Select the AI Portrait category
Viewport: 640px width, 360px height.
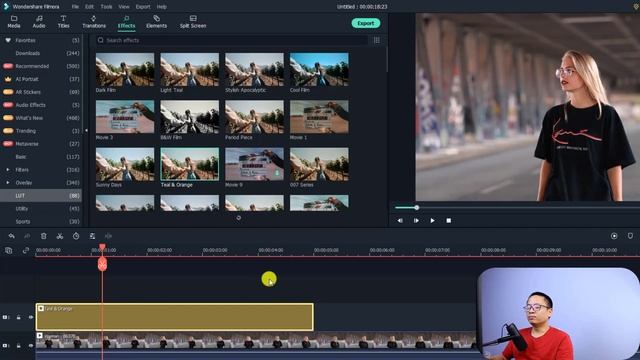pyautogui.click(x=41, y=79)
